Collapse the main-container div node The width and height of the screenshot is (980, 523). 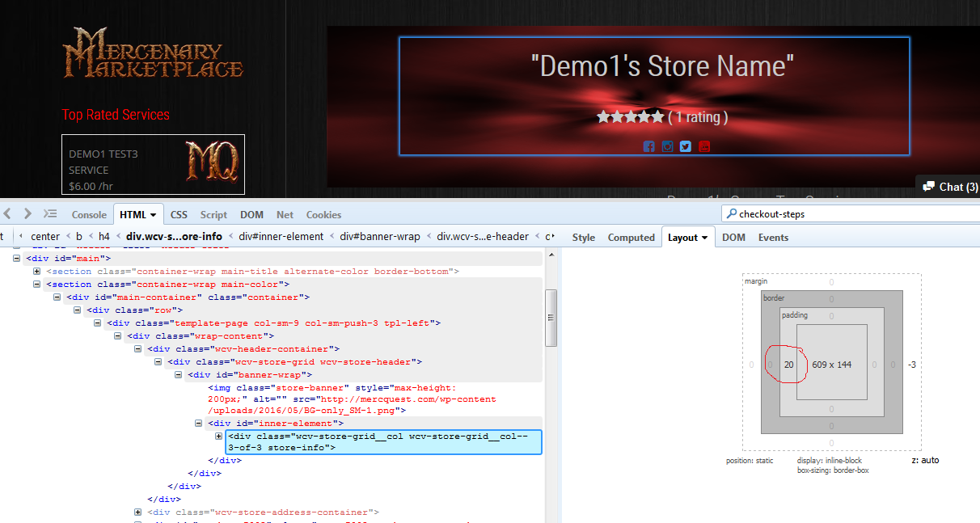pos(57,297)
